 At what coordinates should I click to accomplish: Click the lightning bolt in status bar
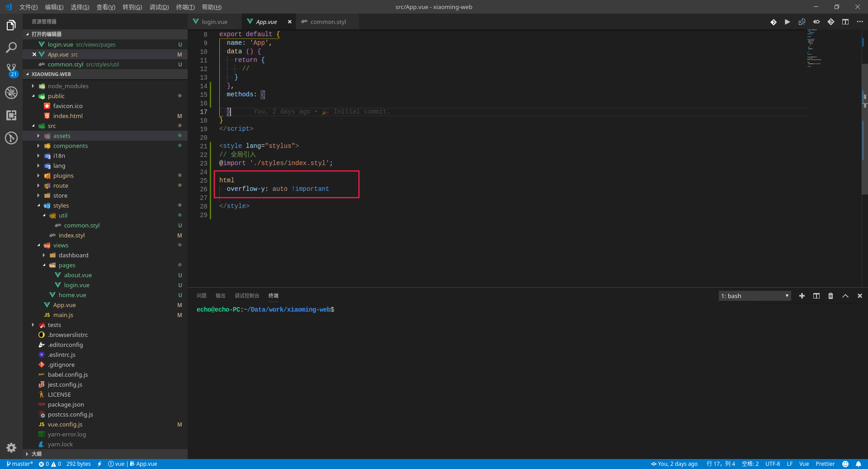point(99,464)
